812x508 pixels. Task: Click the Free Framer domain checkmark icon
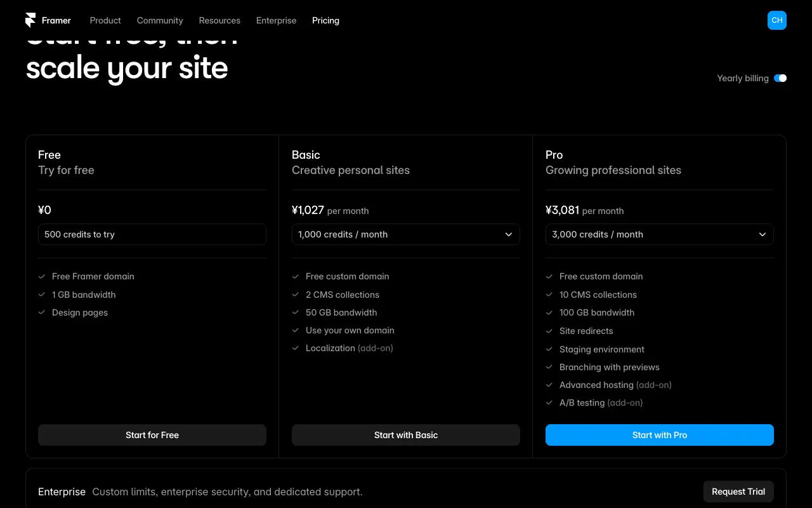(42, 276)
